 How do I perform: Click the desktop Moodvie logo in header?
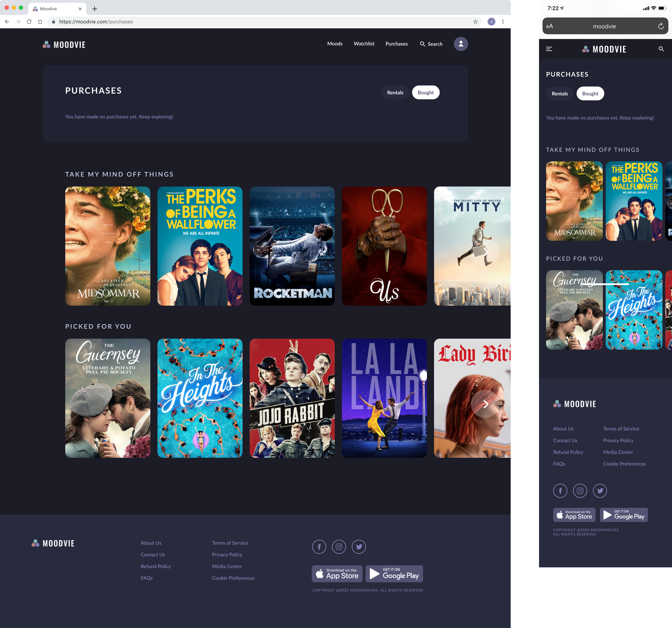64,45
